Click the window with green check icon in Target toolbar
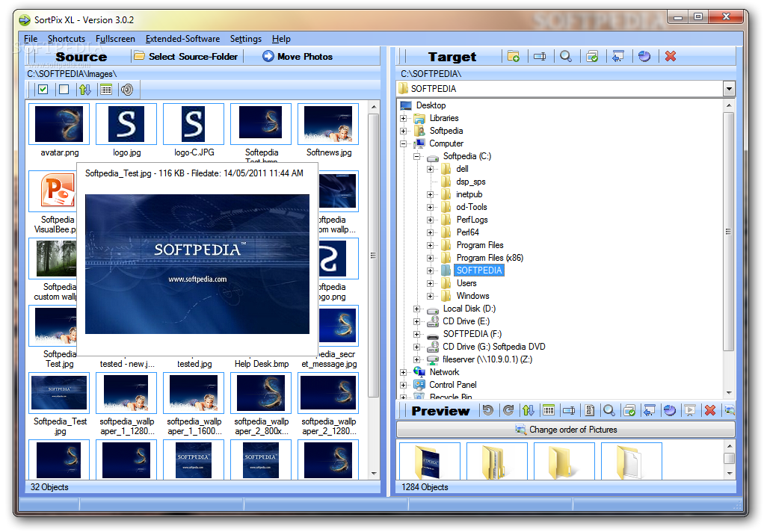This screenshot has height=532, width=764. click(x=592, y=57)
